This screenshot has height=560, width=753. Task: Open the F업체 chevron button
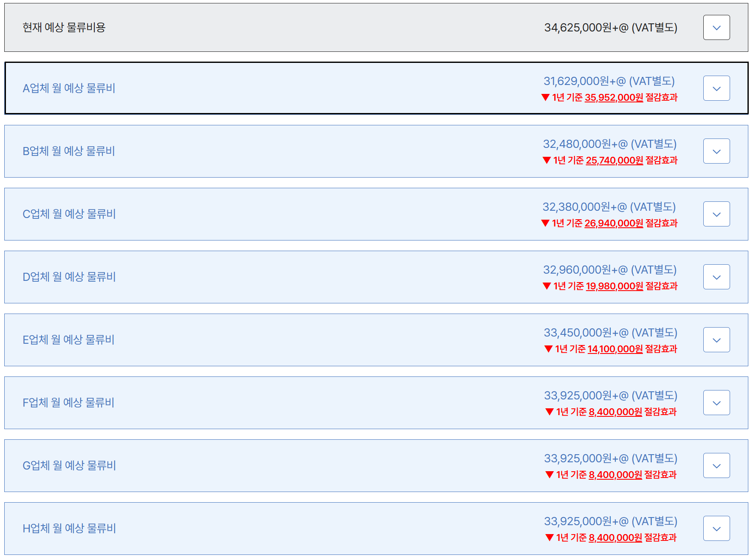tap(716, 403)
